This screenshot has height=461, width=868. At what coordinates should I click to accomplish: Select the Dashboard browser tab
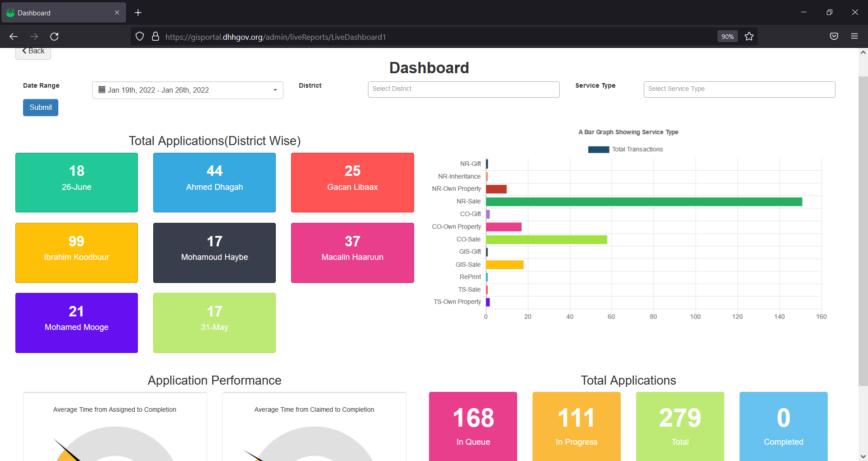click(64, 13)
